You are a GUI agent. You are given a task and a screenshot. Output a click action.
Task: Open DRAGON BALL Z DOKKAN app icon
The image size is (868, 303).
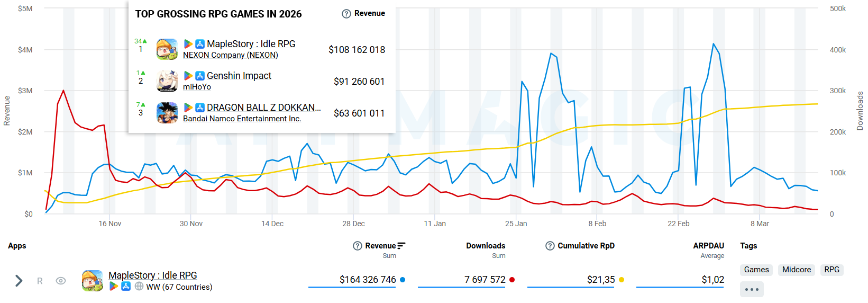click(x=167, y=113)
